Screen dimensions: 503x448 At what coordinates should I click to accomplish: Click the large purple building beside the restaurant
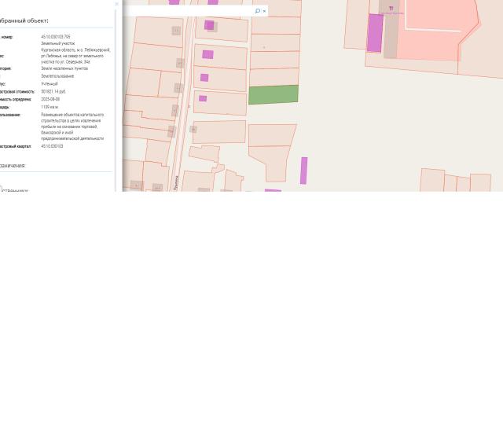(x=375, y=33)
